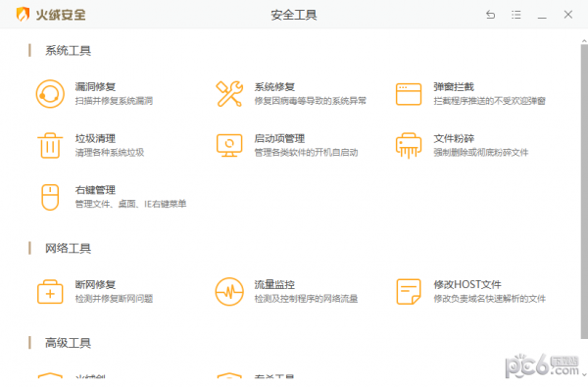Open the 启动项管理 monitor icon
The width and height of the screenshot is (588, 387).
(229, 146)
